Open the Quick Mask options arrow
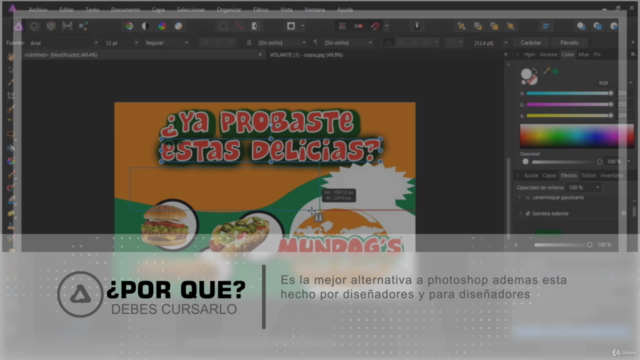Viewport: 640px width, 360px height. (x=303, y=26)
